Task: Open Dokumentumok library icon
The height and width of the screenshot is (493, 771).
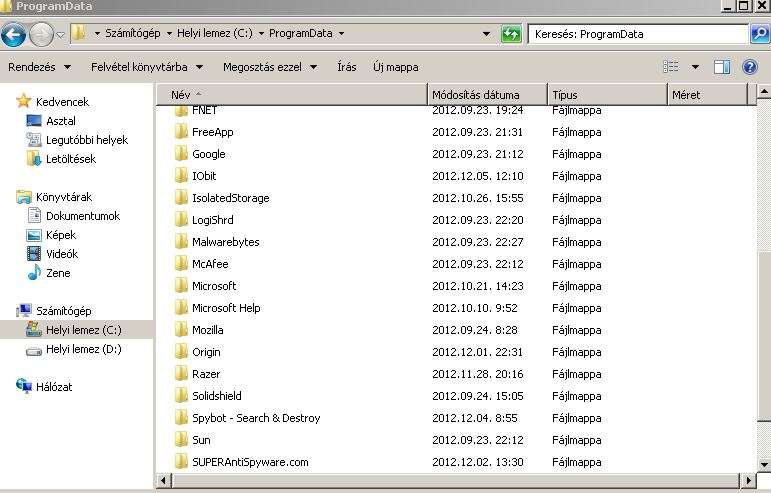Action: point(33,216)
